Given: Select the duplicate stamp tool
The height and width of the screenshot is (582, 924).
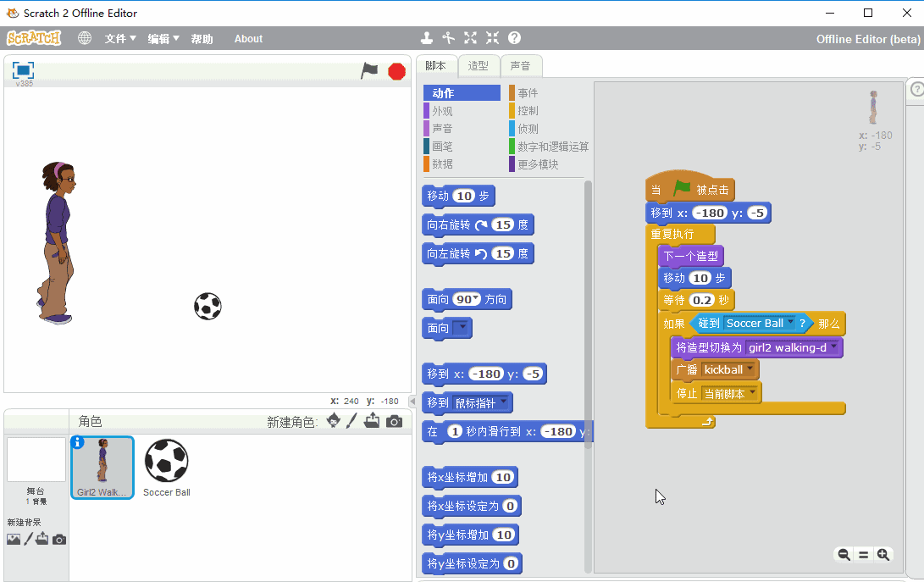Looking at the screenshot, I should tap(427, 38).
